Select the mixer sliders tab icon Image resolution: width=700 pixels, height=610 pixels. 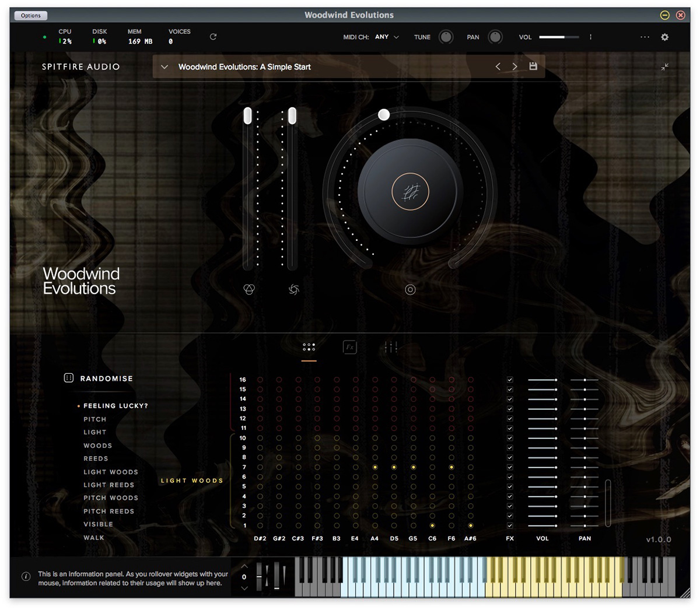coord(390,346)
